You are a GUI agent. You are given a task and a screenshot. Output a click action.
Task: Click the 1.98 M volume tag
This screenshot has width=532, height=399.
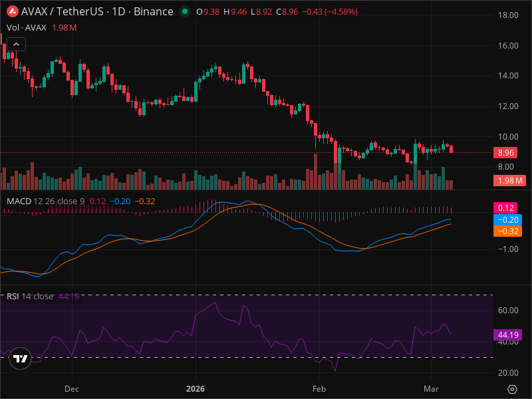[509, 180]
